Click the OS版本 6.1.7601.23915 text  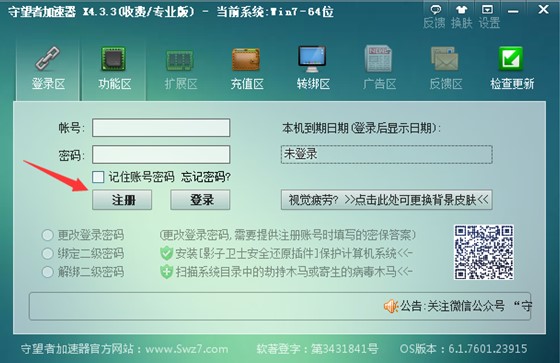coord(463,349)
